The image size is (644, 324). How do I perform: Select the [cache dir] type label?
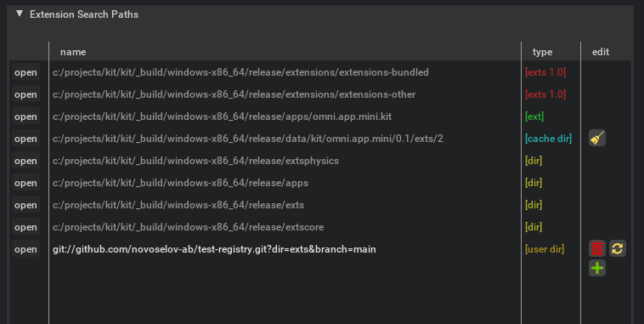tap(548, 139)
